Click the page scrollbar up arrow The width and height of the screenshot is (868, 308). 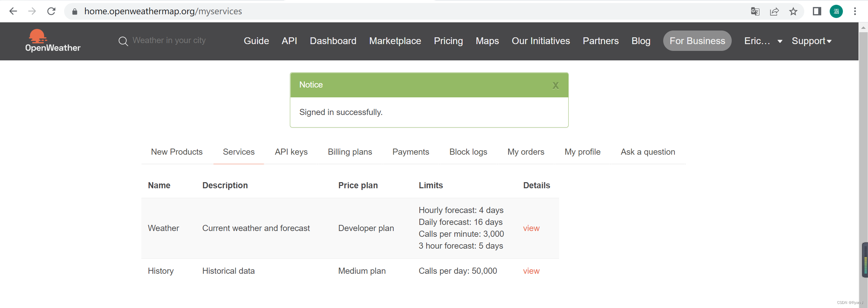point(863,28)
